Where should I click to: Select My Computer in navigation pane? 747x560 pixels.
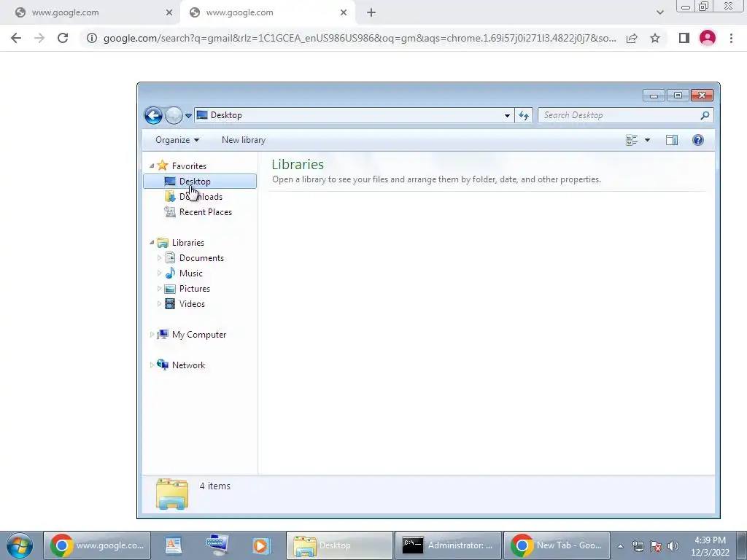click(199, 335)
